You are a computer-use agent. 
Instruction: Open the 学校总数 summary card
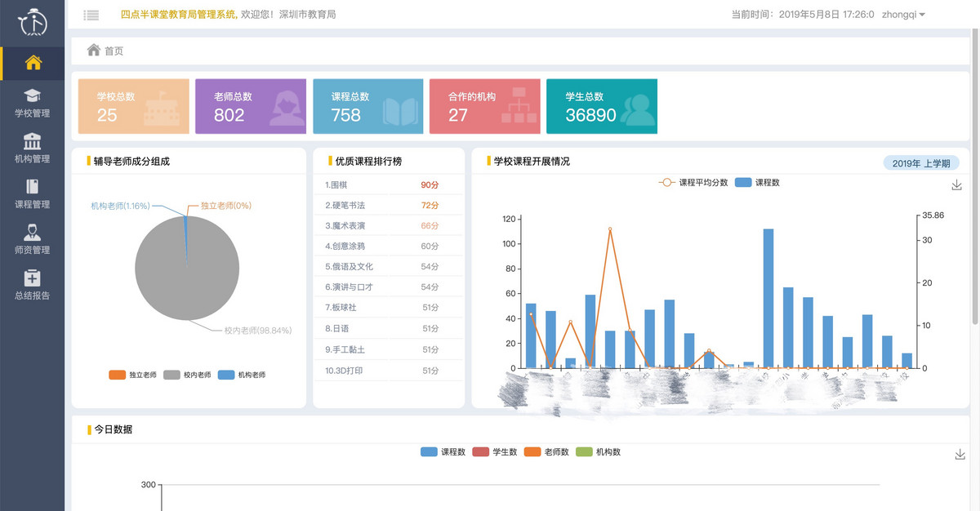(x=133, y=106)
